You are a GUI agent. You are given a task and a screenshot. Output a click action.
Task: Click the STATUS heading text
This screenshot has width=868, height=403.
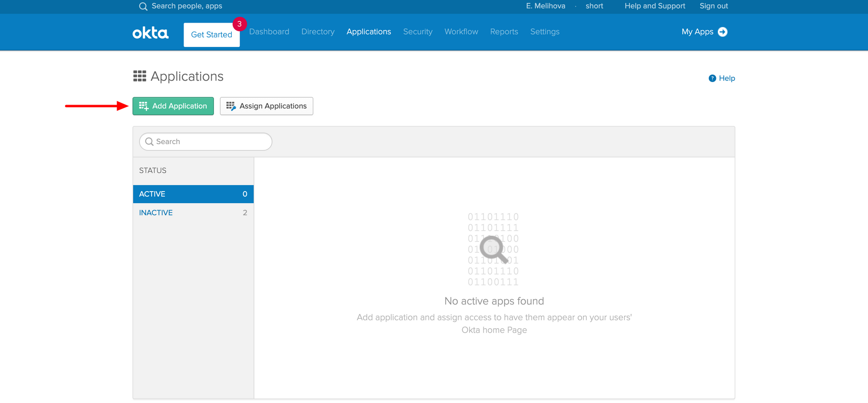point(153,171)
